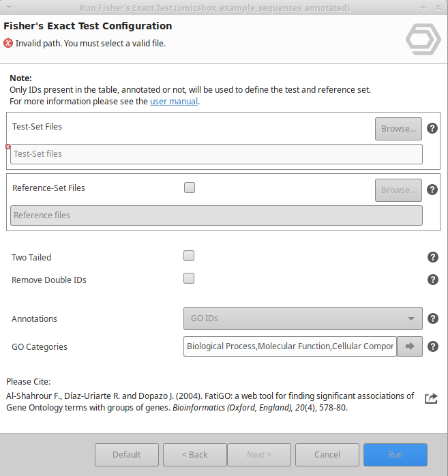
Task: Run the Fisher's Exact Test
Action: coord(395,454)
